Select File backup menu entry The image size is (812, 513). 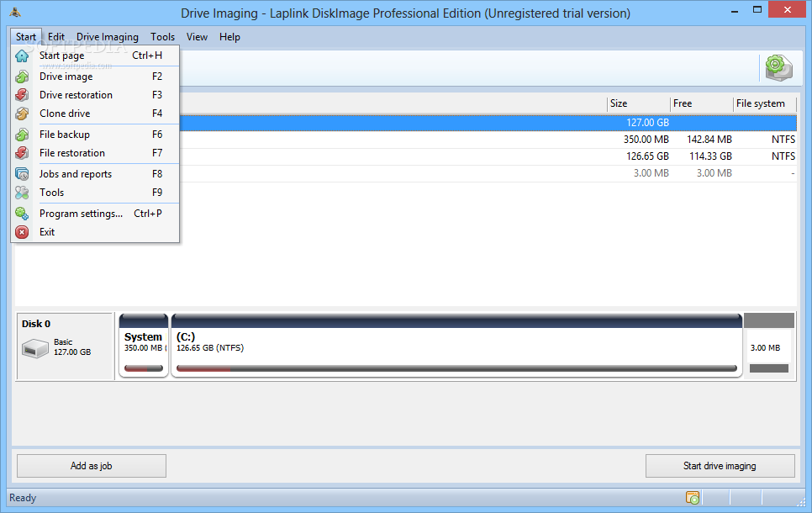tap(95, 135)
